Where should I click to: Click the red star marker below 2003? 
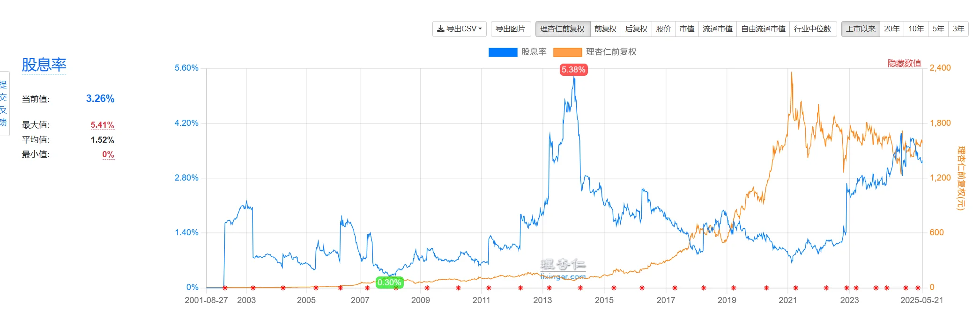coord(253,288)
